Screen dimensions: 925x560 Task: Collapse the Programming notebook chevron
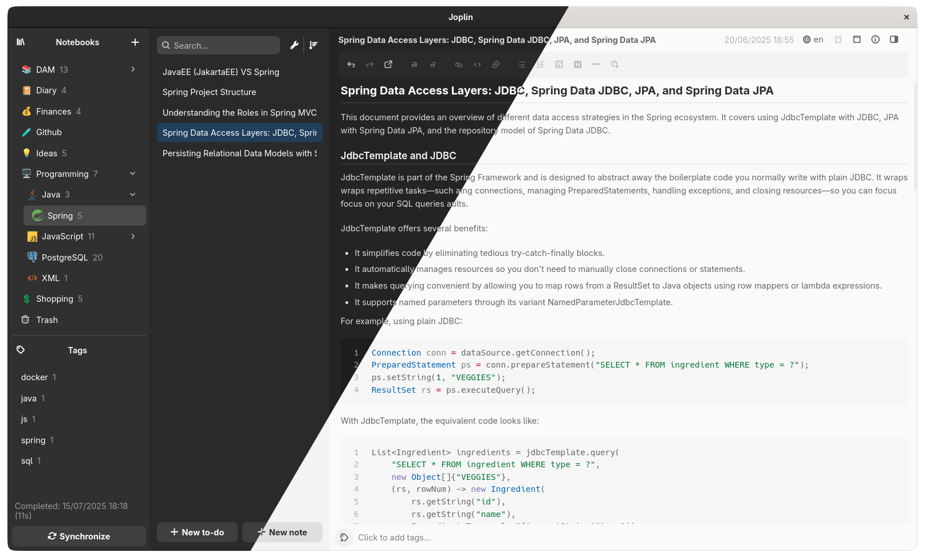coord(133,173)
